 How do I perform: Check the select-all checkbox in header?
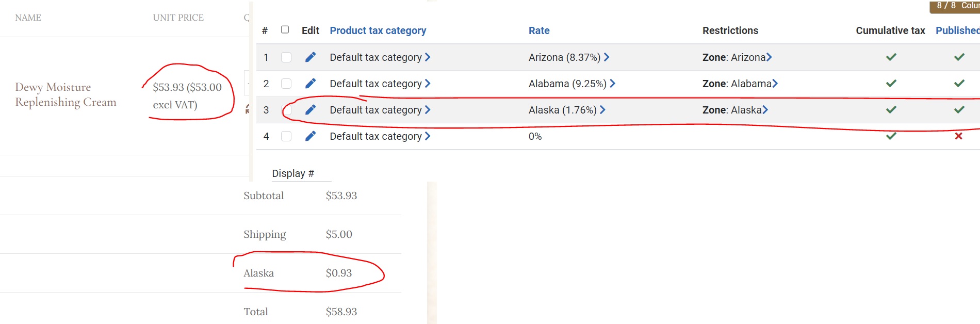(285, 30)
